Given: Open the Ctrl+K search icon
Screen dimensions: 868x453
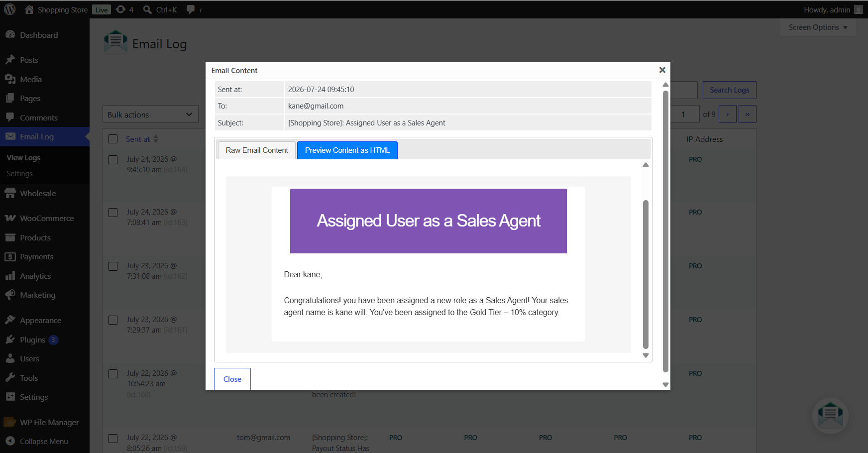Looking at the screenshot, I should coord(147,9).
